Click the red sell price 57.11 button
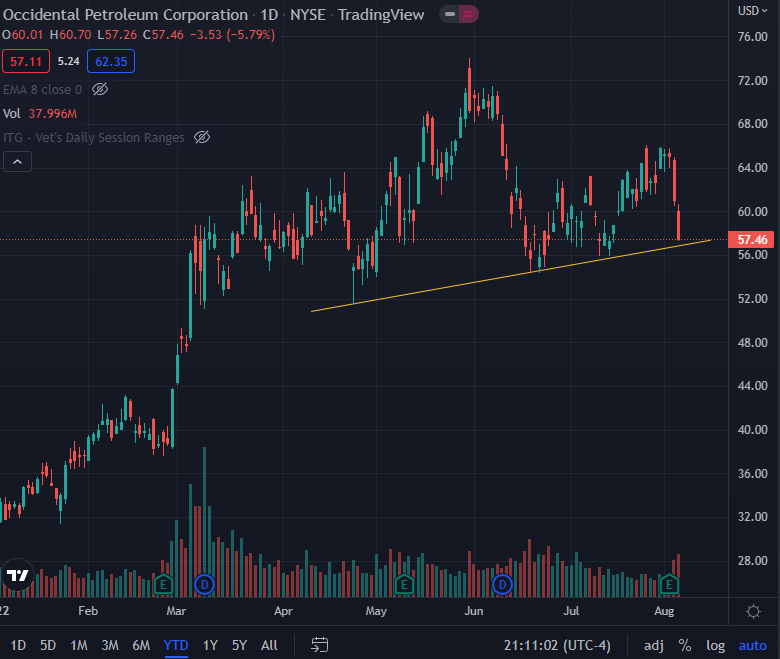780x659 pixels. point(26,61)
